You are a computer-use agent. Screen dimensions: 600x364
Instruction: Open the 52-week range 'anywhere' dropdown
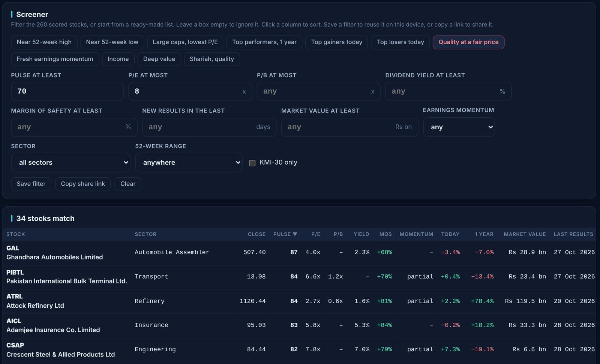tap(189, 162)
